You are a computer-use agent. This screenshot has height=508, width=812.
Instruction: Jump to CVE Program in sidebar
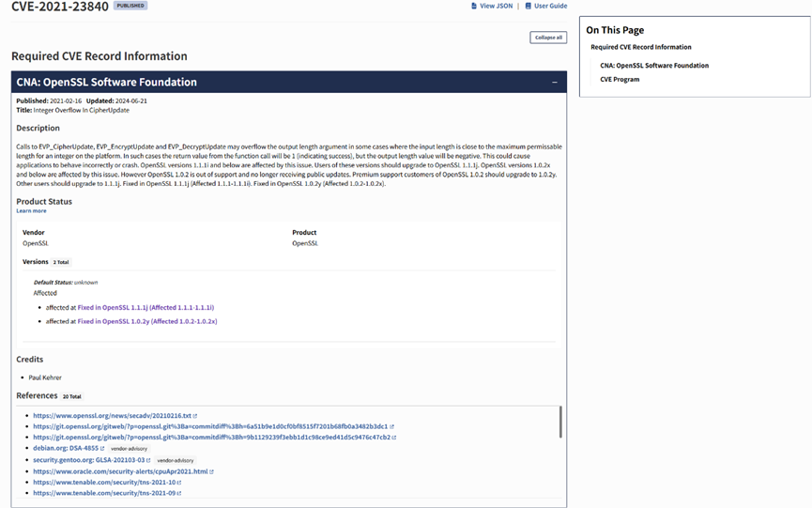coord(620,80)
